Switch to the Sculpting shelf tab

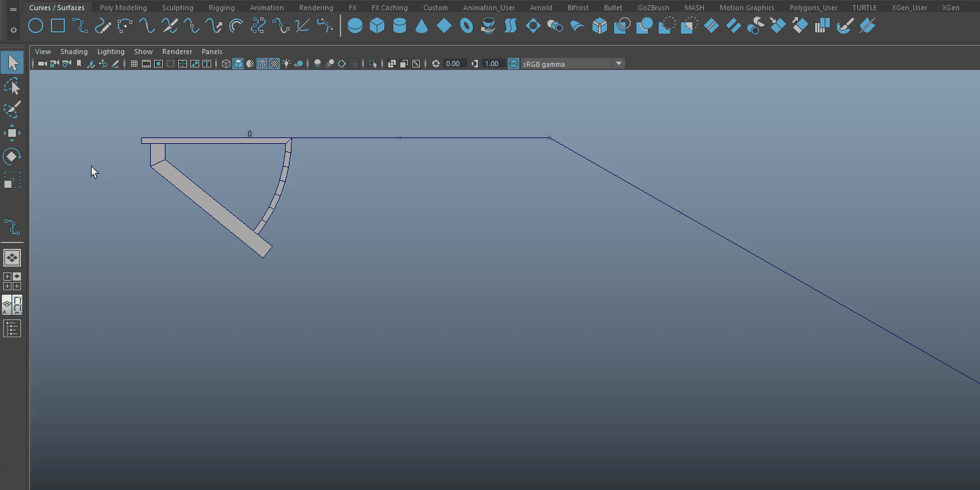178,8
